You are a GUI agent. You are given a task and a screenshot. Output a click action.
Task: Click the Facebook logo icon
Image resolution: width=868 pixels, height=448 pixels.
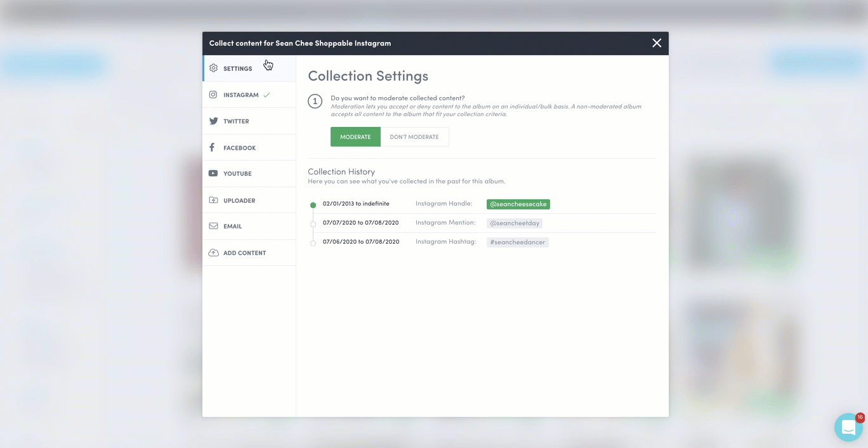click(213, 148)
